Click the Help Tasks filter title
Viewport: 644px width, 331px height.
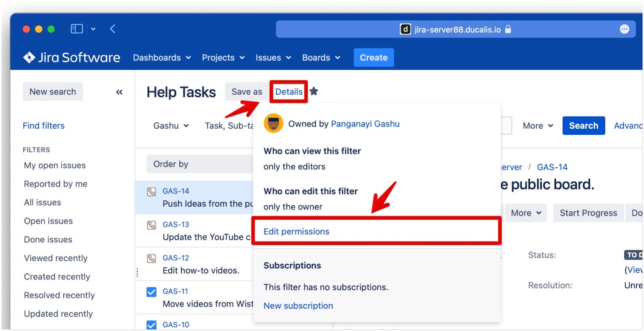tap(181, 92)
